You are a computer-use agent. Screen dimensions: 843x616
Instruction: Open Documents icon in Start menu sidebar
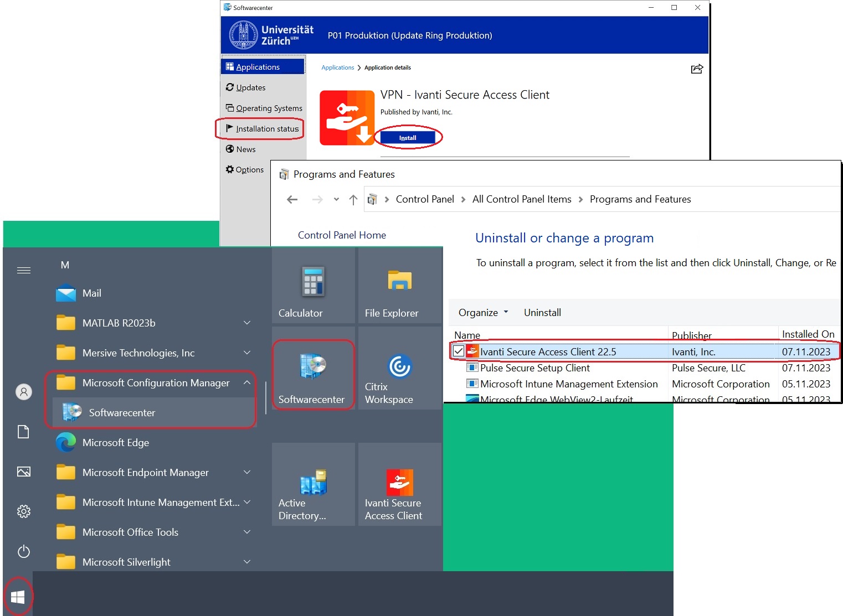pyautogui.click(x=23, y=432)
